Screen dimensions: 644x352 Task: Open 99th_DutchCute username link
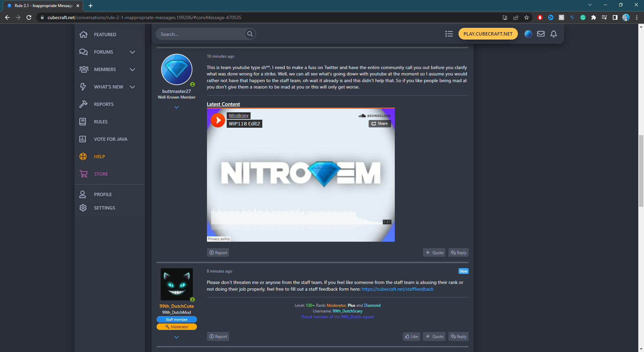pyautogui.click(x=176, y=306)
